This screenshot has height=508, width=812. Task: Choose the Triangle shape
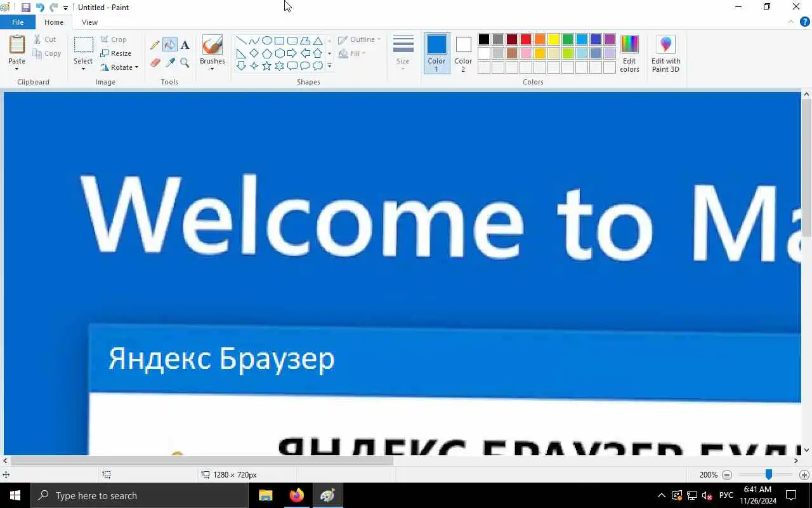(x=317, y=41)
